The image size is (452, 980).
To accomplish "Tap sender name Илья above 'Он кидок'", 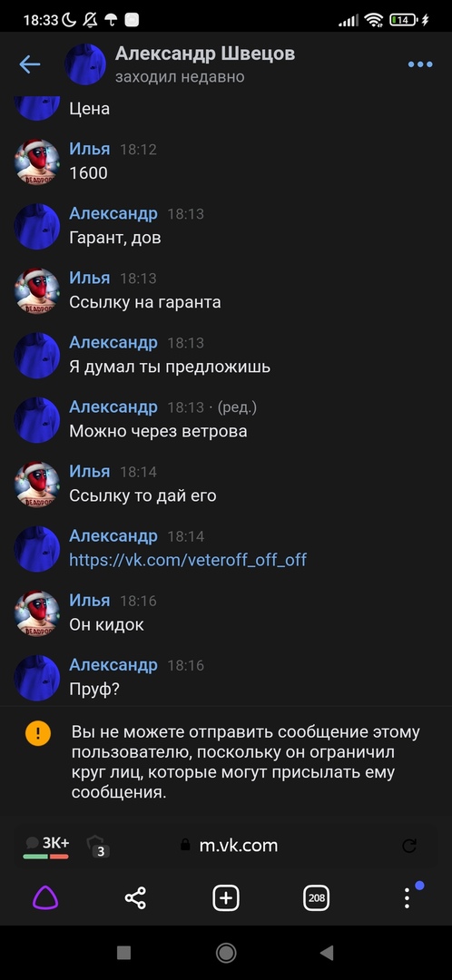I will [89, 600].
